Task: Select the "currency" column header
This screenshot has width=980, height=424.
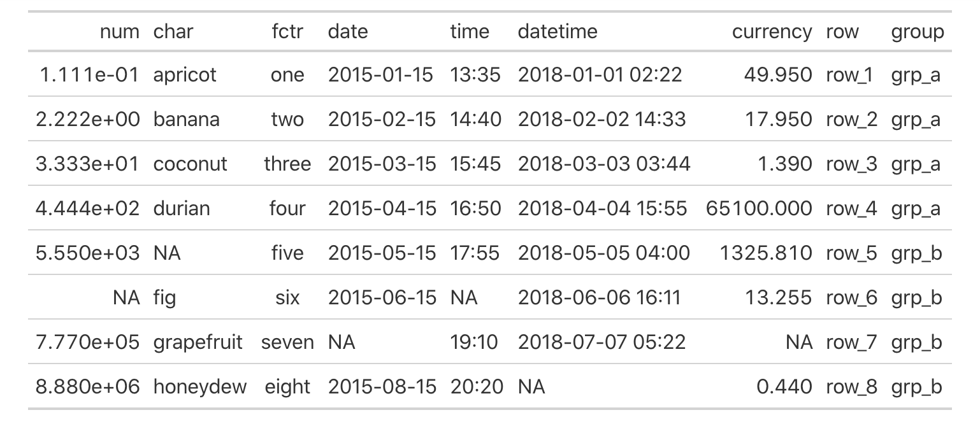Action: (x=772, y=32)
